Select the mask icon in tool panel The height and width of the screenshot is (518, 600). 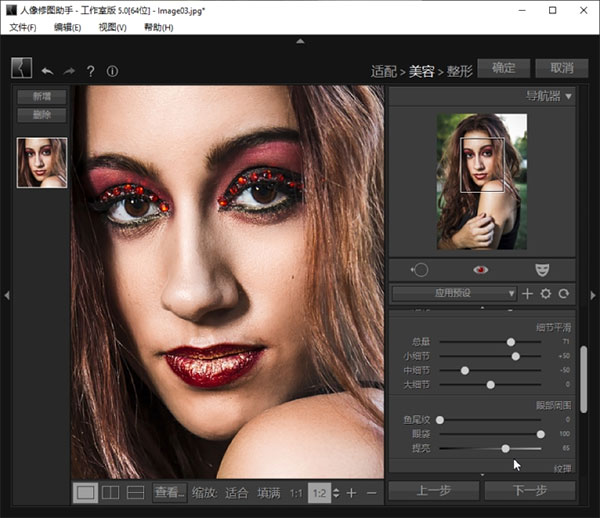543,269
